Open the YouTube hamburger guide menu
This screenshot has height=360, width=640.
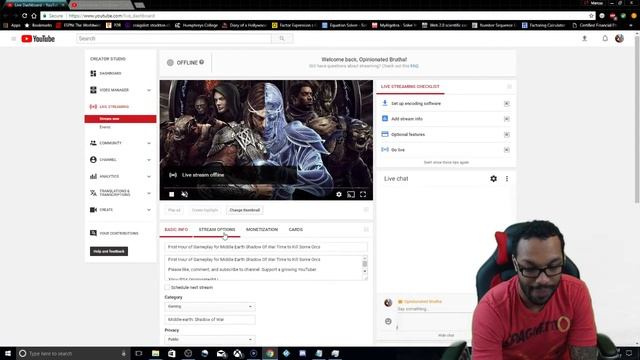point(13,39)
